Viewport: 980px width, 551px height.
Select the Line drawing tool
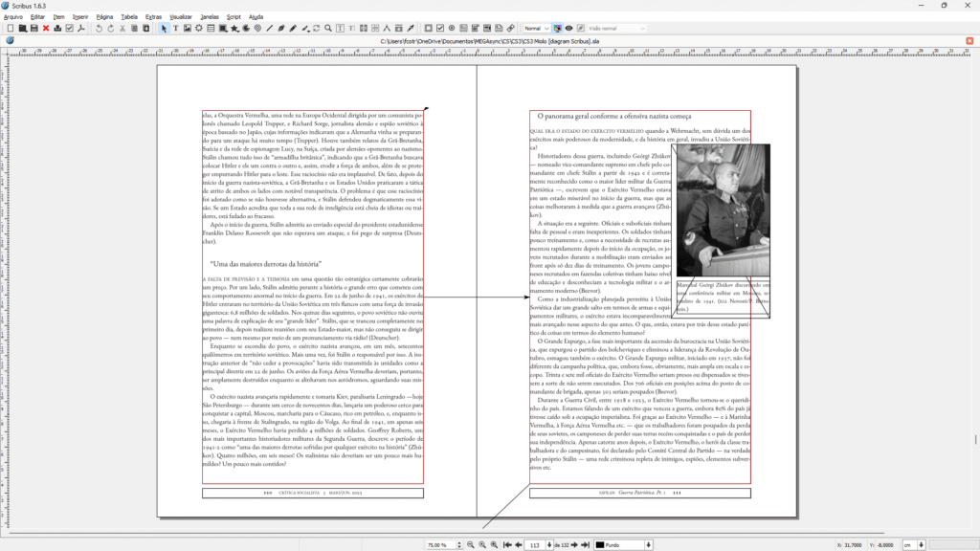270,29
